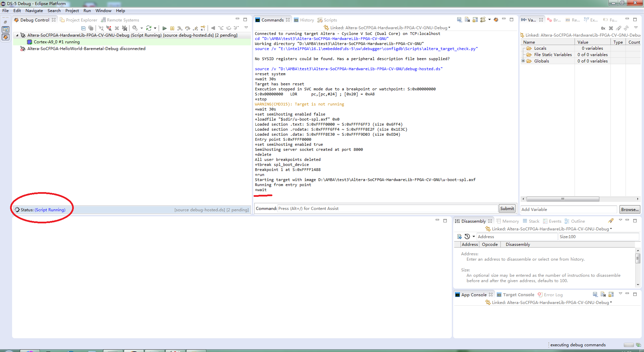Click the remove all connections icon

124,28
